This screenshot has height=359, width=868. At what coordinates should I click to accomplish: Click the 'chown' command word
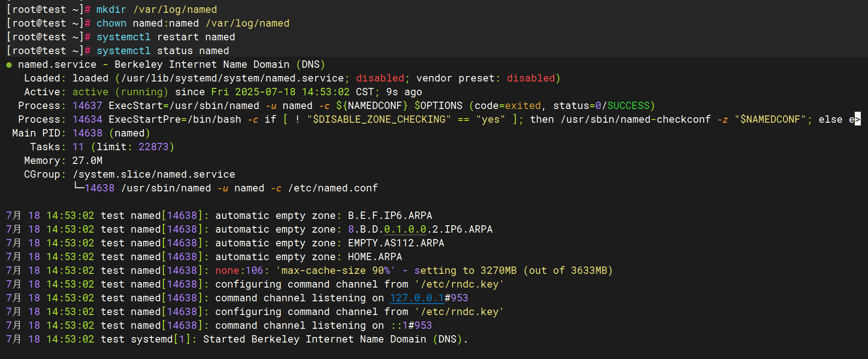[x=111, y=23]
